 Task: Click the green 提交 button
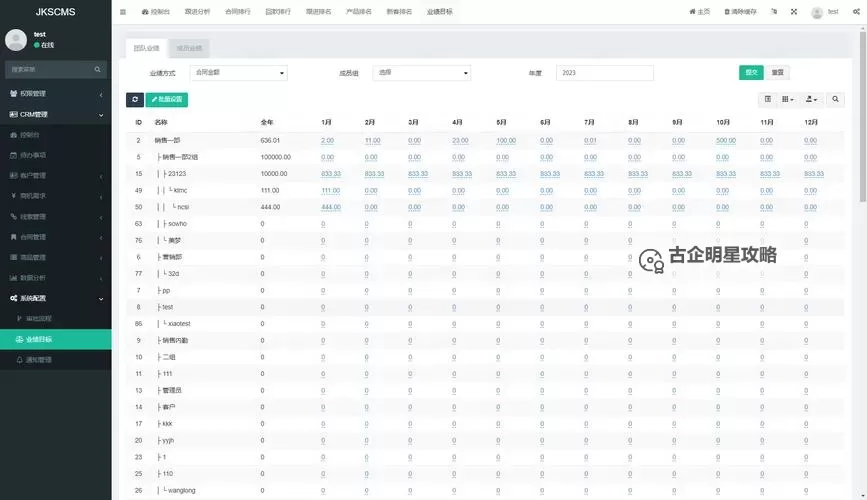coord(750,73)
